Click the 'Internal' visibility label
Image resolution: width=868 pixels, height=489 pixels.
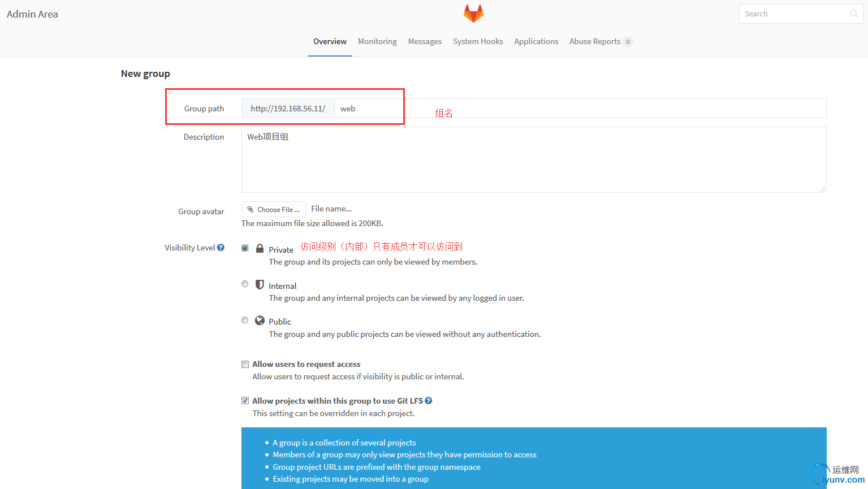(283, 286)
